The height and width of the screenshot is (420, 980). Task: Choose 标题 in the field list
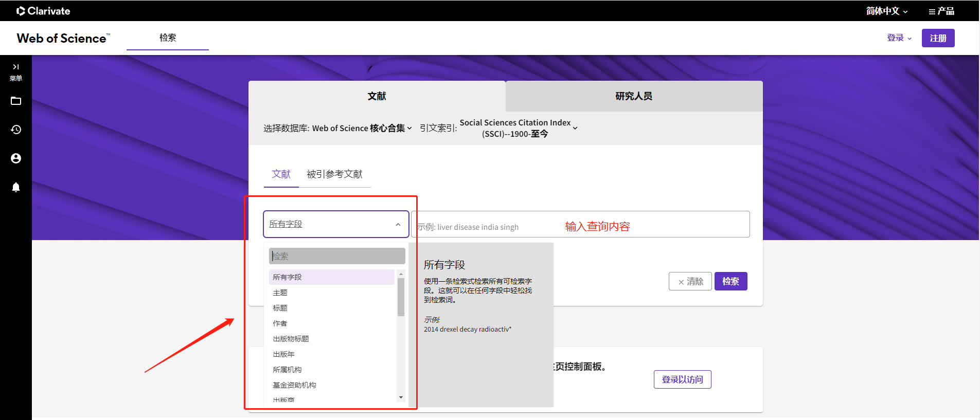click(x=331, y=308)
